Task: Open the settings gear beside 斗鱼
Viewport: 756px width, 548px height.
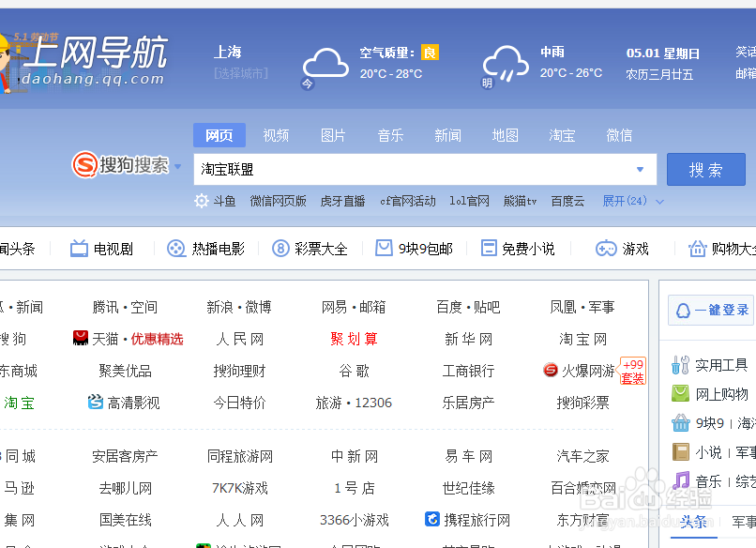Action: 201,201
